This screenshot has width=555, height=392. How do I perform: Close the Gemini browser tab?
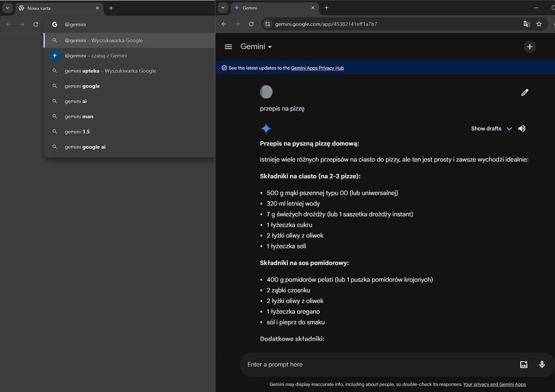click(x=313, y=8)
